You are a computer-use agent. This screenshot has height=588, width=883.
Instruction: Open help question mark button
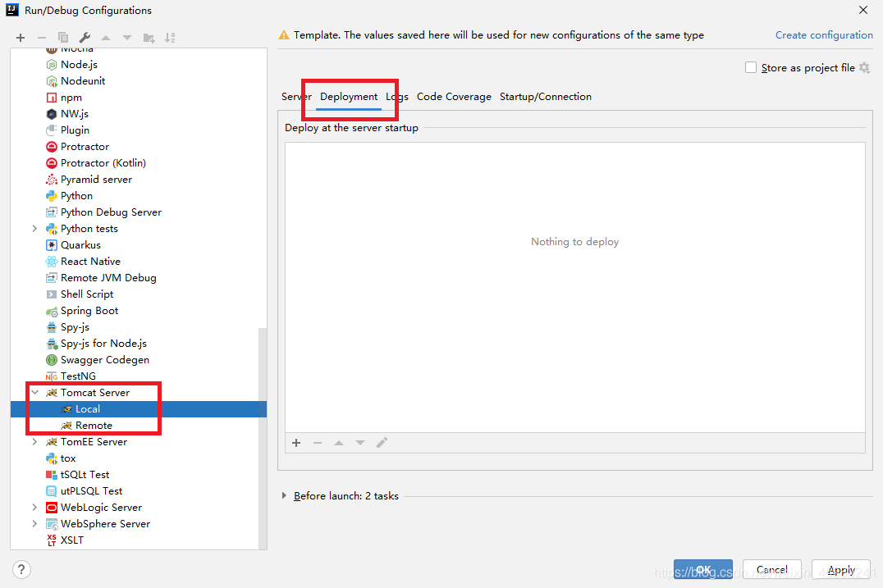[x=21, y=569]
